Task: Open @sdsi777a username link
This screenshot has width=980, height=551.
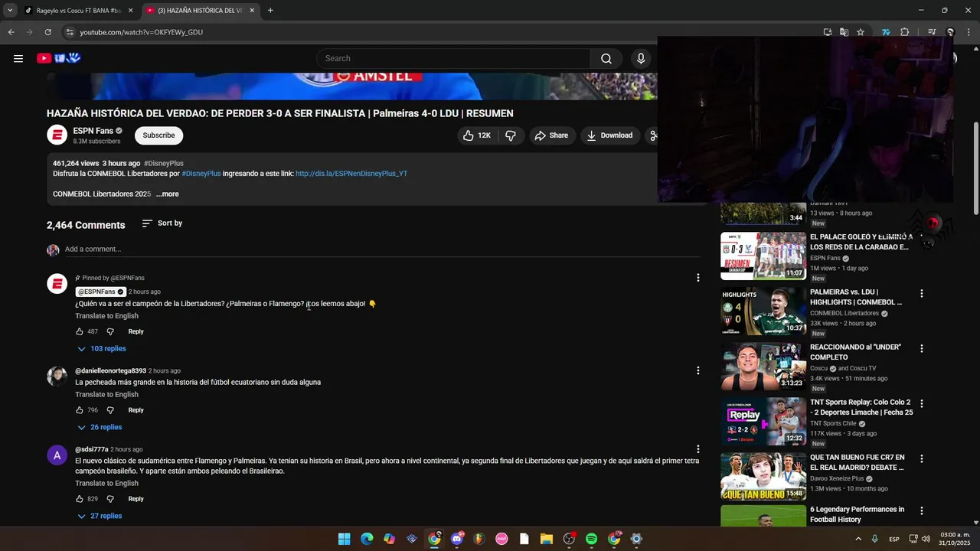Action: pos(92,449)
